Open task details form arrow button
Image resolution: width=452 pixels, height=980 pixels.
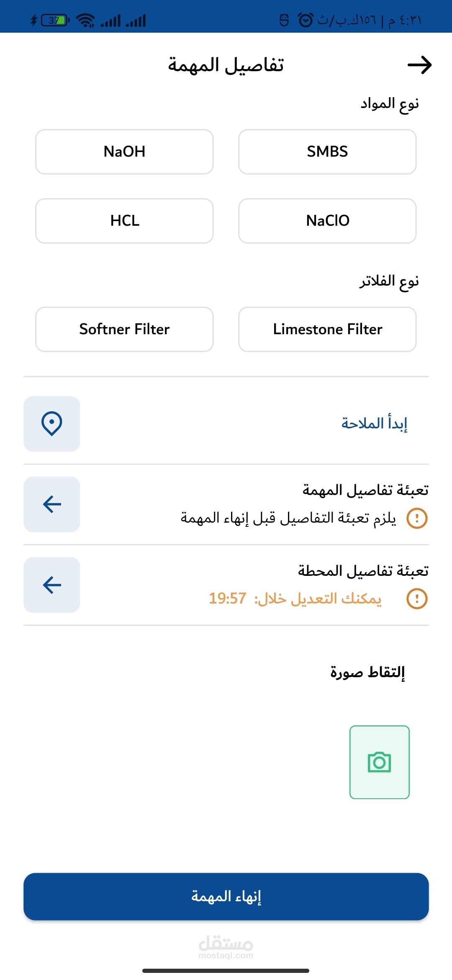click(52, 504)
